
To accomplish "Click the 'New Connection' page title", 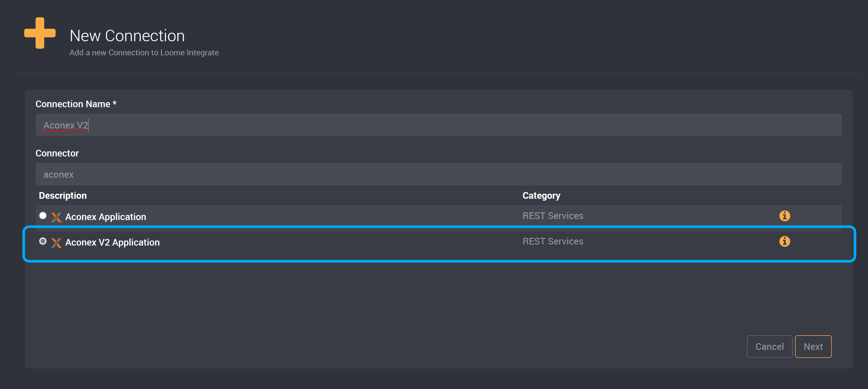I will tap(127, 36).
